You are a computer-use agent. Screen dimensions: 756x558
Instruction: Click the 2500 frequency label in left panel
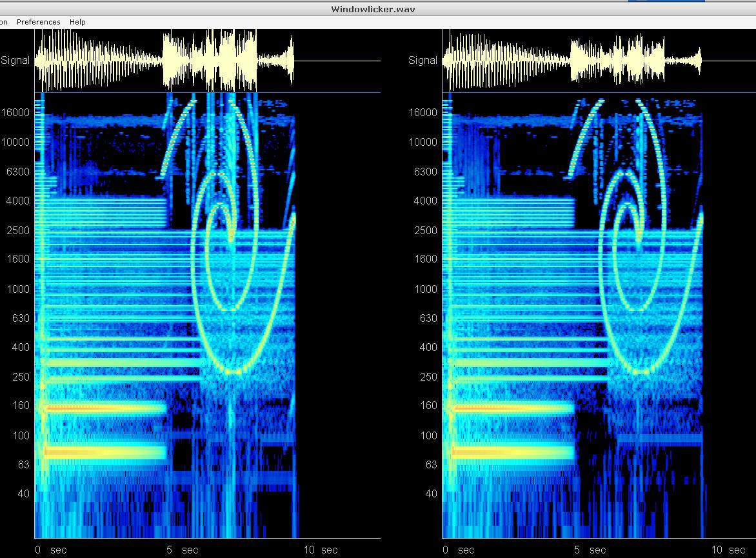18,230
